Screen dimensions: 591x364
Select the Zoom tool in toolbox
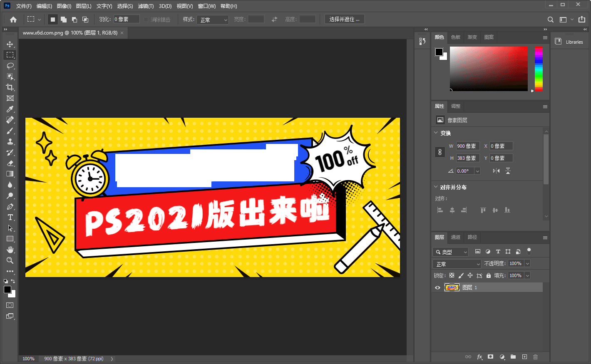(x=10, y=260)
